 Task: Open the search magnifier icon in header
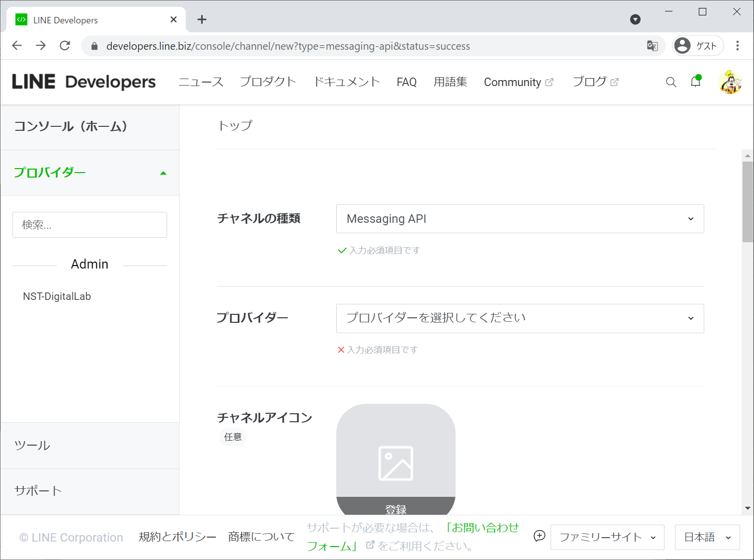tap(671, 82)
